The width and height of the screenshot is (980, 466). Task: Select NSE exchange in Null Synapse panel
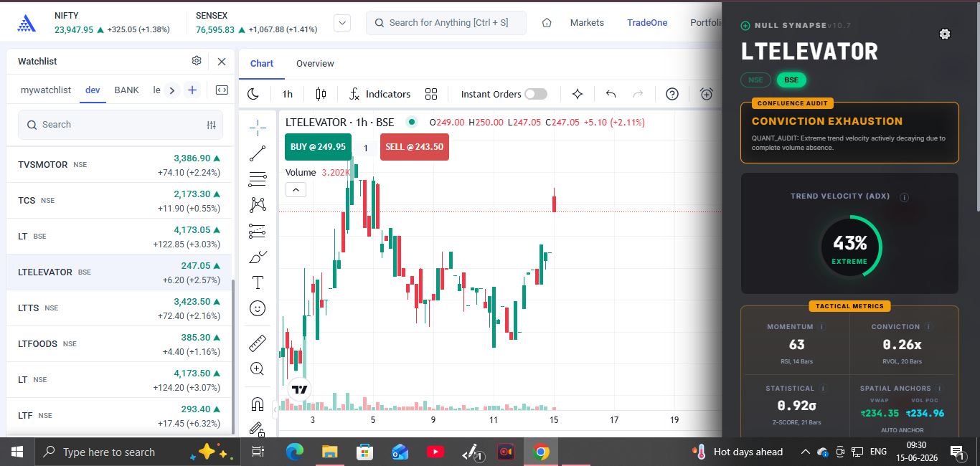point(755,80)
